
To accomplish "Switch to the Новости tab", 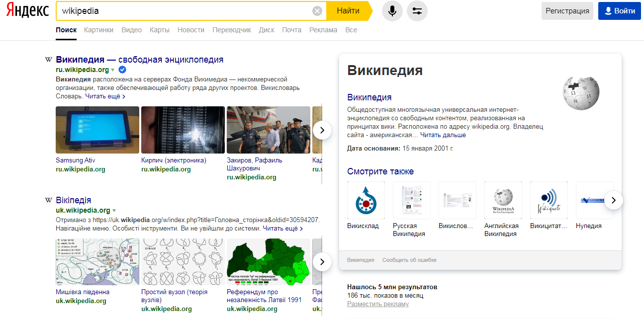I will coord(191,30).
